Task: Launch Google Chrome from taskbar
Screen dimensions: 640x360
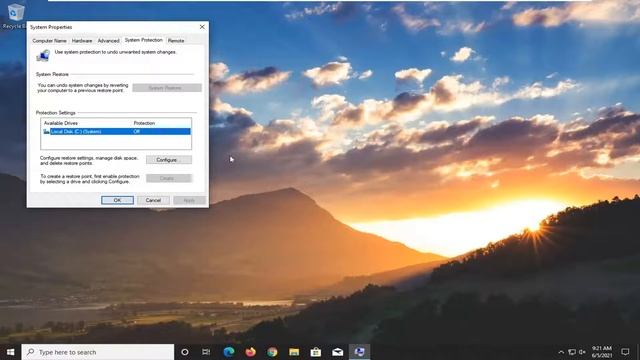Action: tap(272, 352)
